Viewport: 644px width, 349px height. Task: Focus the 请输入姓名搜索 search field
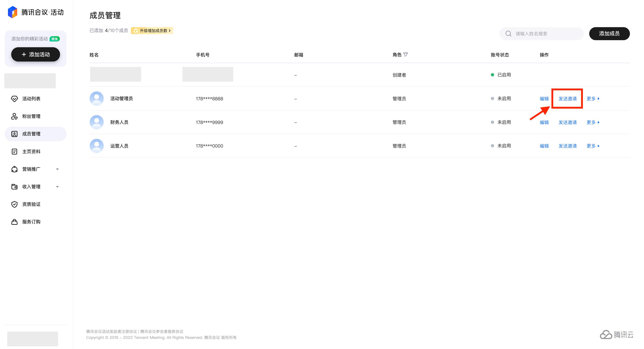coord(541,33)
